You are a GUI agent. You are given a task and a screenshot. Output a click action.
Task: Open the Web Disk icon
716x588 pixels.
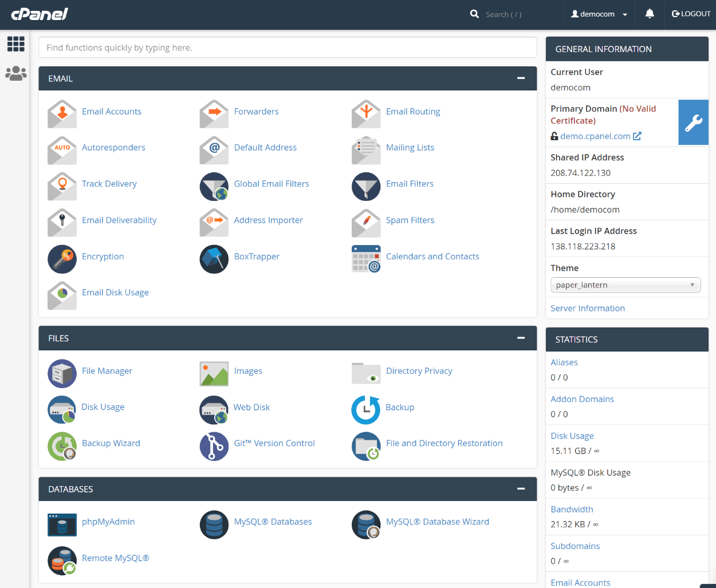click(x=214, y=409)
